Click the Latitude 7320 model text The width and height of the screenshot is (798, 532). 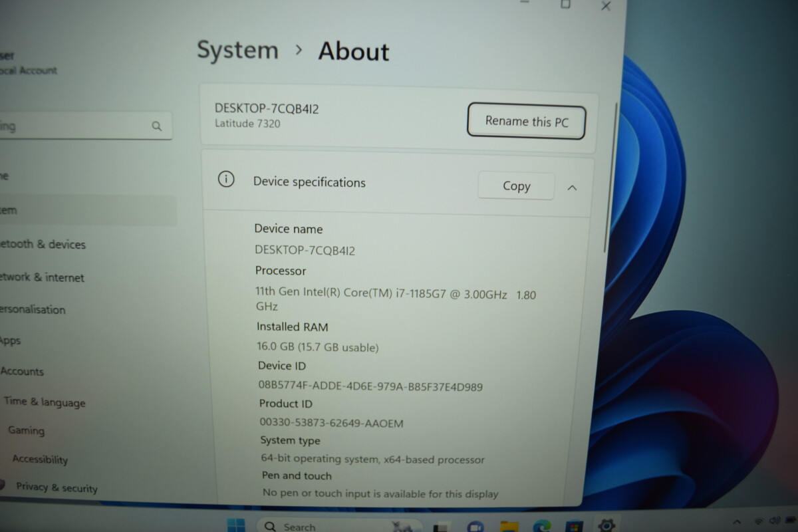(247, 124)
